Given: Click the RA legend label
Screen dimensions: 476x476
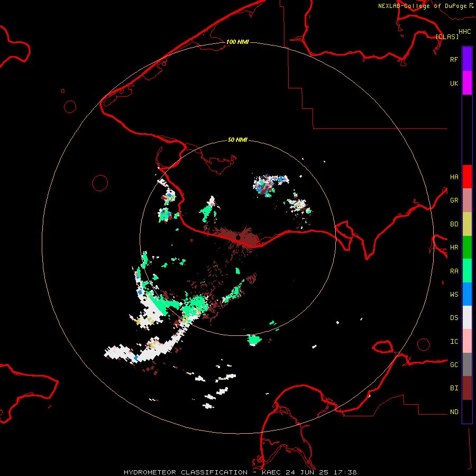Looking at the screenshot, I should [x=454, y=271].
